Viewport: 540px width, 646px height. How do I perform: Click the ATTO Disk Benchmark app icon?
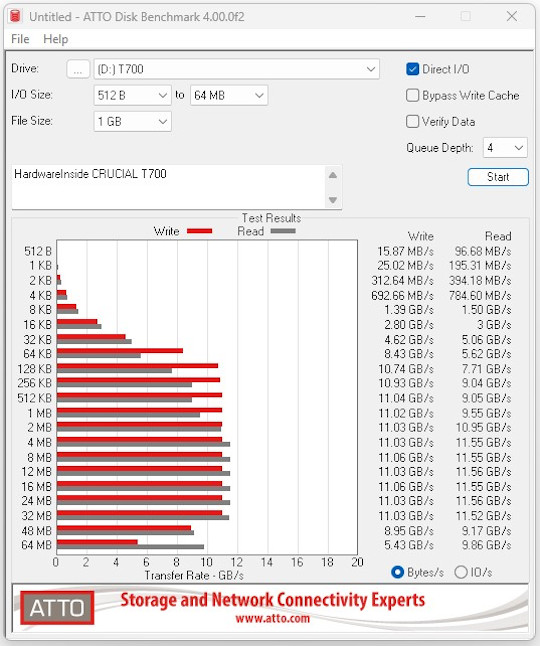tap(15, 16)
